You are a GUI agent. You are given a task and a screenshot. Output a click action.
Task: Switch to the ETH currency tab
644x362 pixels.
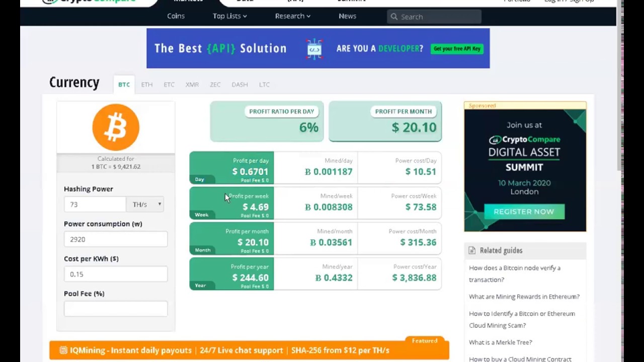pyautogui.click(x=146, y=84)
